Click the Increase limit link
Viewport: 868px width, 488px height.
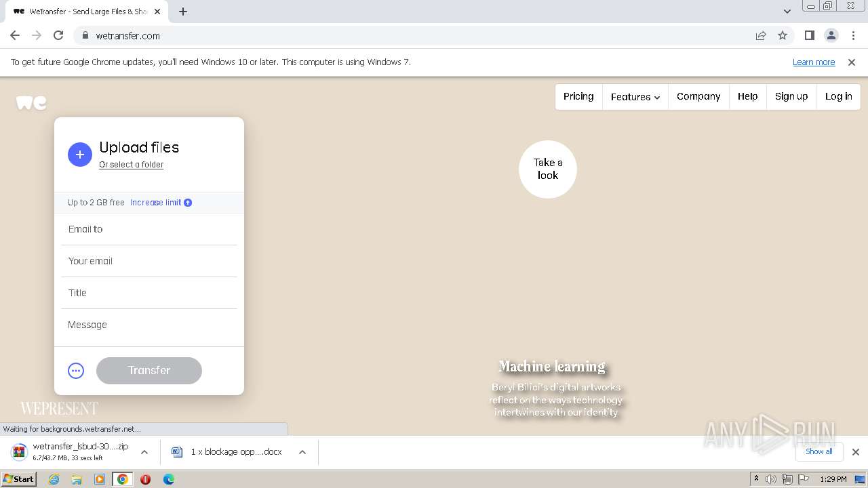pos(155,203)
